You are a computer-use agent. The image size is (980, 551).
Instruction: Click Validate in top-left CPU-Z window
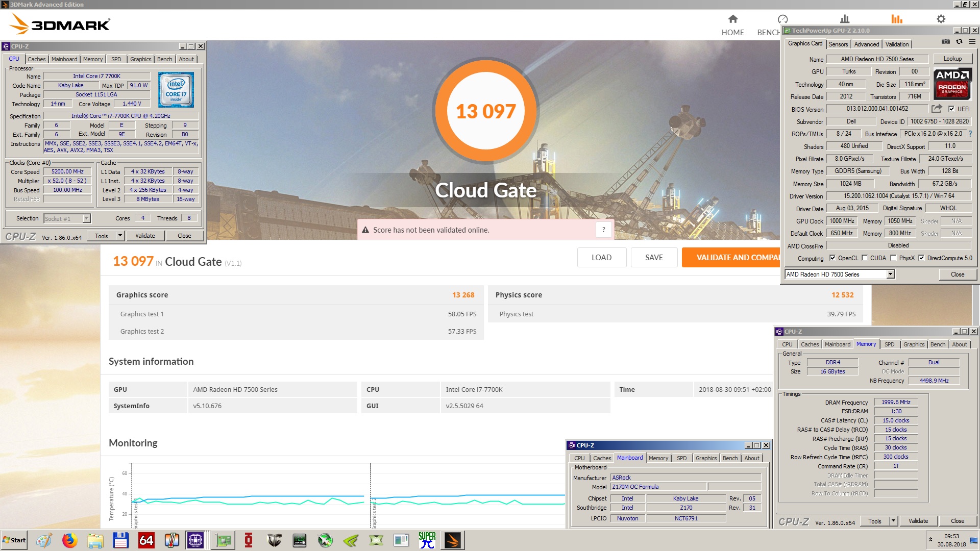click(145, 236)
